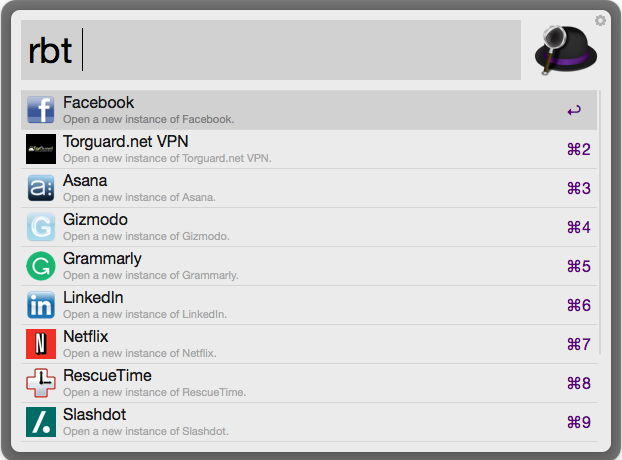Select the Gizmodo result title
The height and width of the screenshot is (460, 622).
coord(95,220)
